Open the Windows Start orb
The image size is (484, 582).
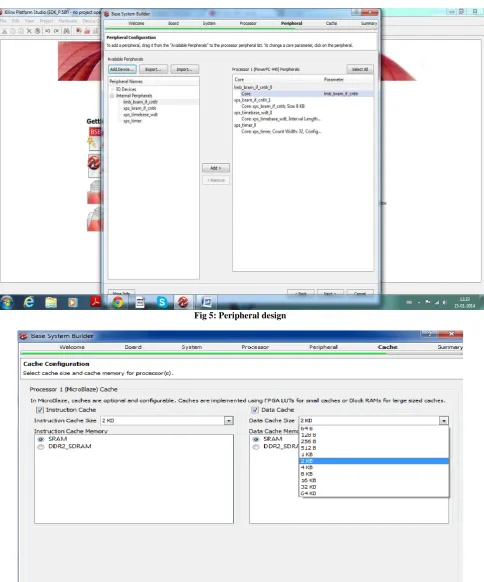[x=7, y=303]
